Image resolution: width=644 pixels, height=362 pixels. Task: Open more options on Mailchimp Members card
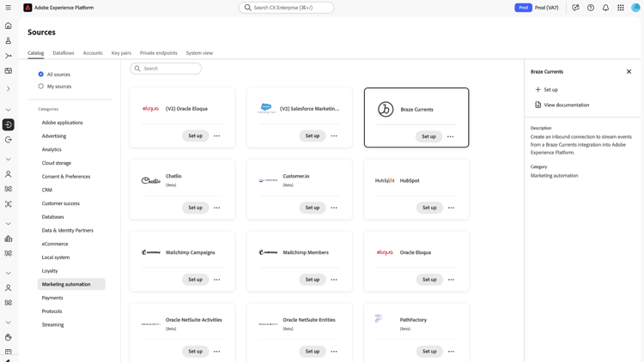[x=334, y=280]
